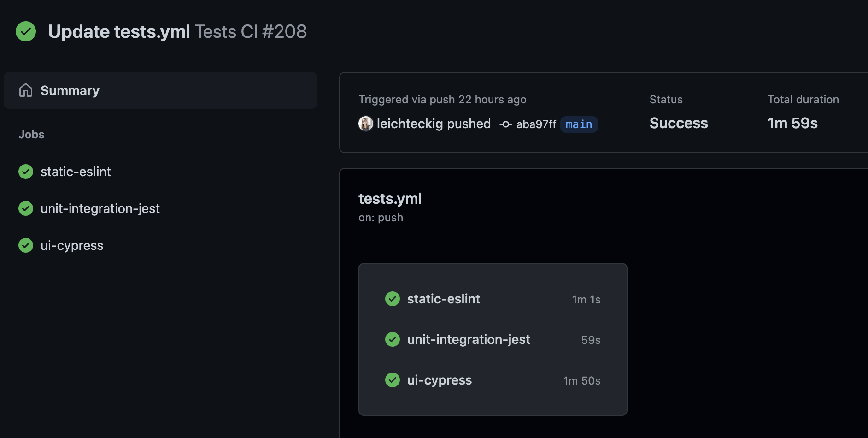Open leichteckig's profile avatar
The height and width of the screenshot is (438, 868).
[x=365, y=124]
